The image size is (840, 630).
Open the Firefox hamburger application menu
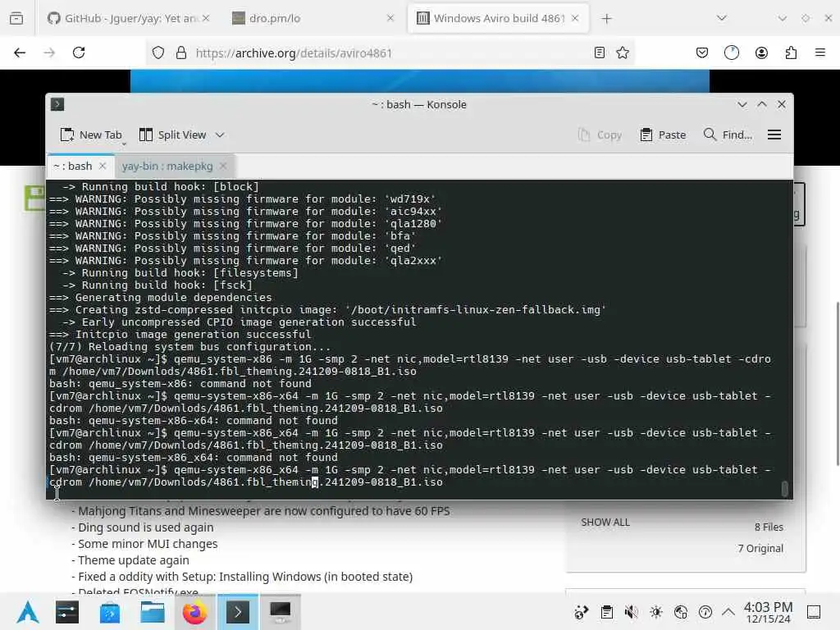[820, 52]
